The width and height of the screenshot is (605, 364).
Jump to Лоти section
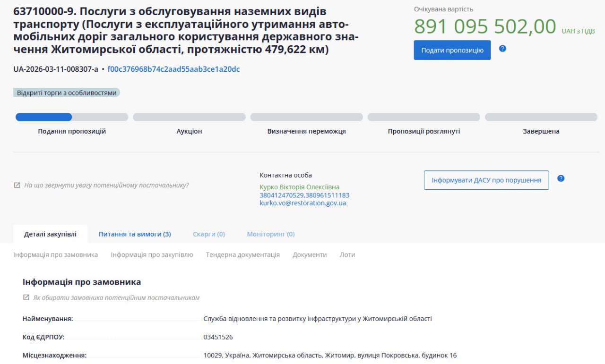click(x=347, y=255)
